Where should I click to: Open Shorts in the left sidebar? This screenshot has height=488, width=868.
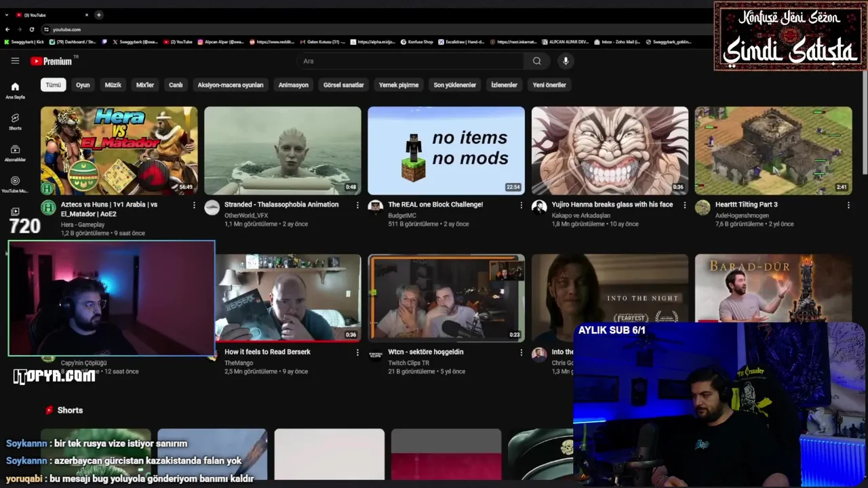tap(15, 121)
